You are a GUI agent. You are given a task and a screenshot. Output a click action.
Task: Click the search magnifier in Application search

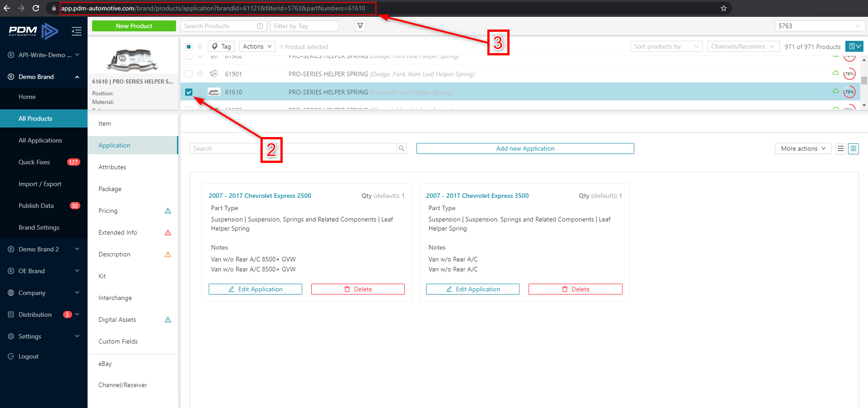pos(402,148)
